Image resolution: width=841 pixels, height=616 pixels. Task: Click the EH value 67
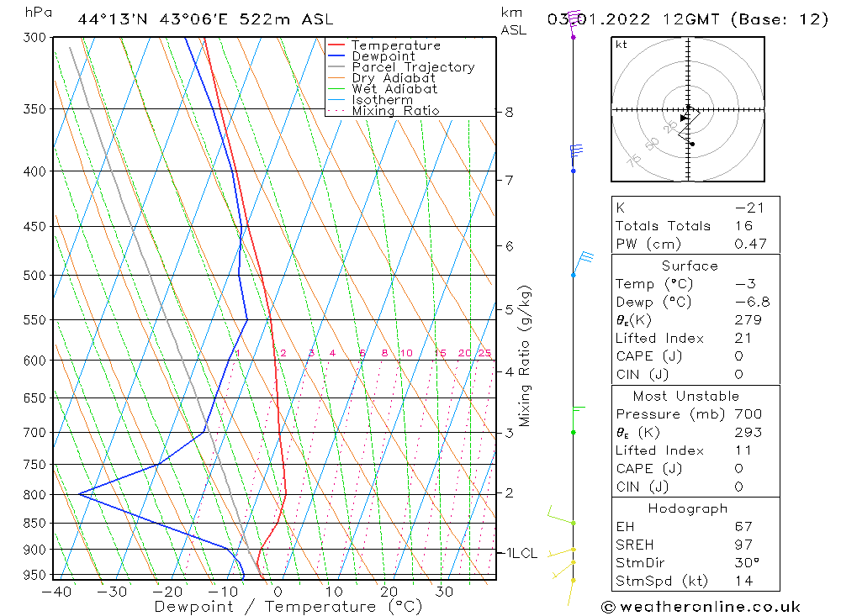tap(744, 527)
